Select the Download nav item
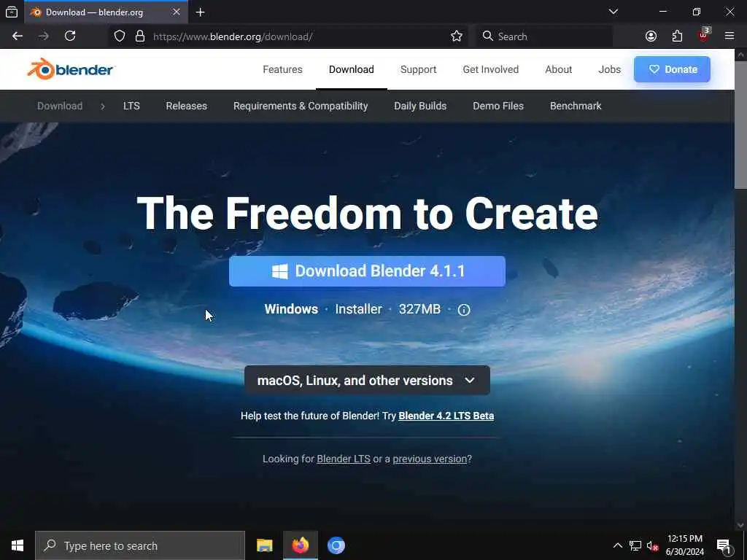Viewport: 747px width, 560px height. coord(351,69)
